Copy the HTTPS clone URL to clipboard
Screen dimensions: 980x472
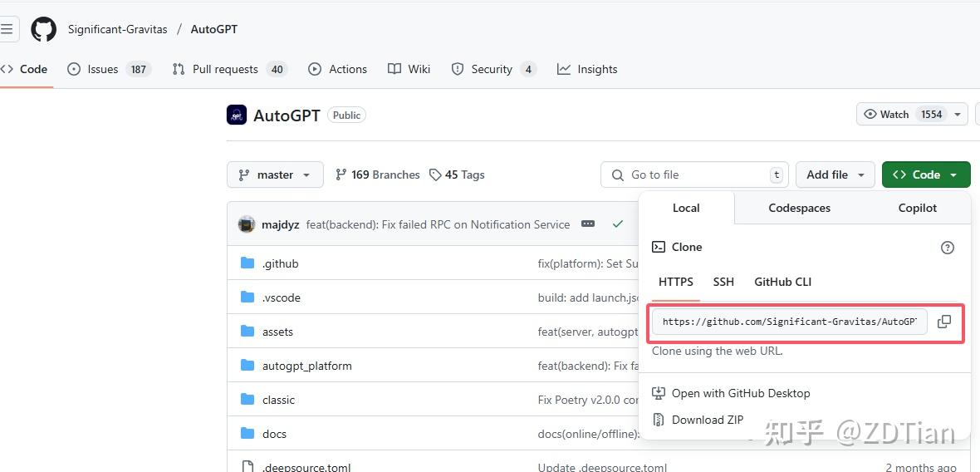(x=944, y=322)
